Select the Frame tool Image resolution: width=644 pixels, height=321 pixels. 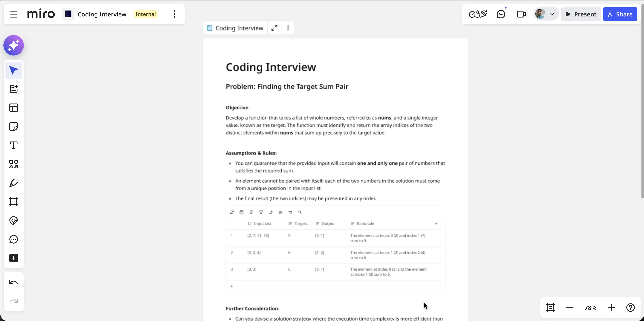click(13, 202)
